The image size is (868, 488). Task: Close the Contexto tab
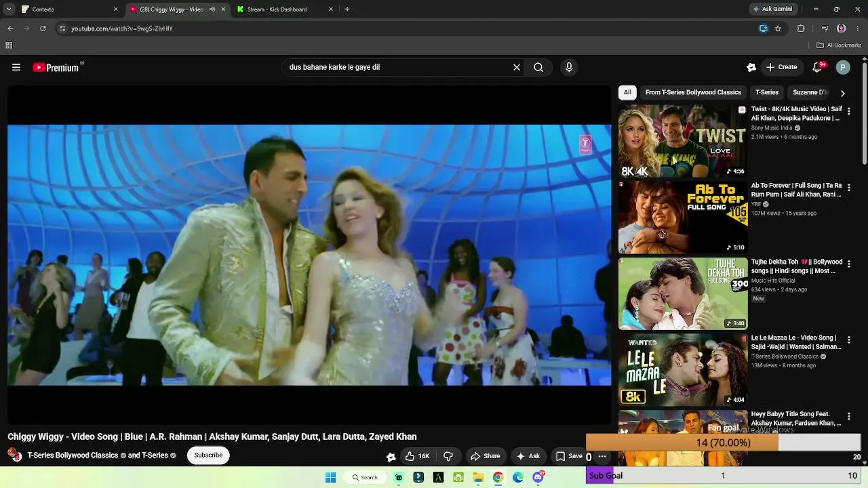click(x=115, y=9)
